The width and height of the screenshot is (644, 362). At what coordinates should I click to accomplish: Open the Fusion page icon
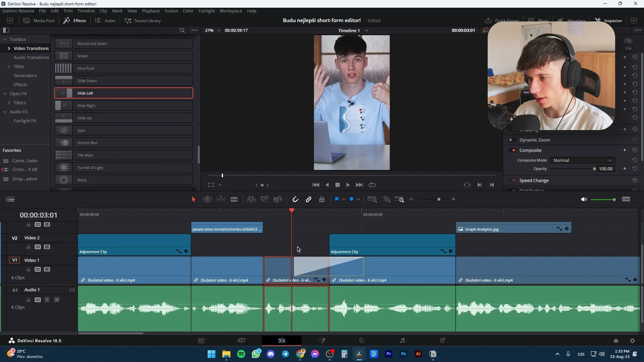[x=322, y=341]
